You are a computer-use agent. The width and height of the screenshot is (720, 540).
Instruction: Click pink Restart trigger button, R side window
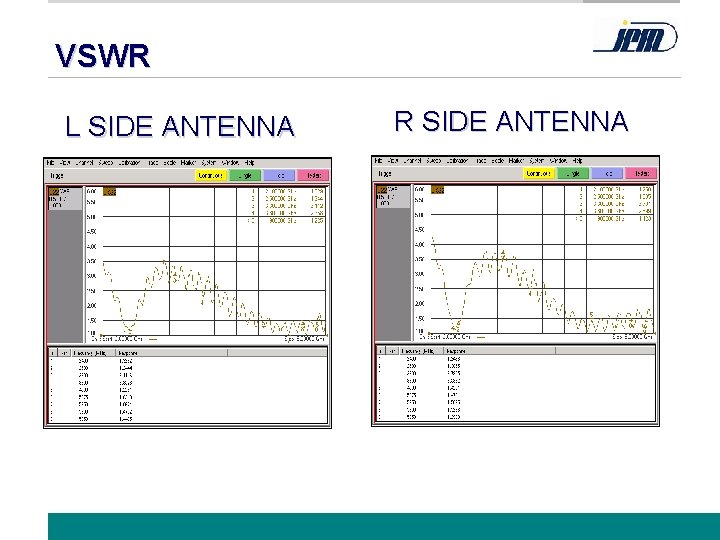(641, 174)
